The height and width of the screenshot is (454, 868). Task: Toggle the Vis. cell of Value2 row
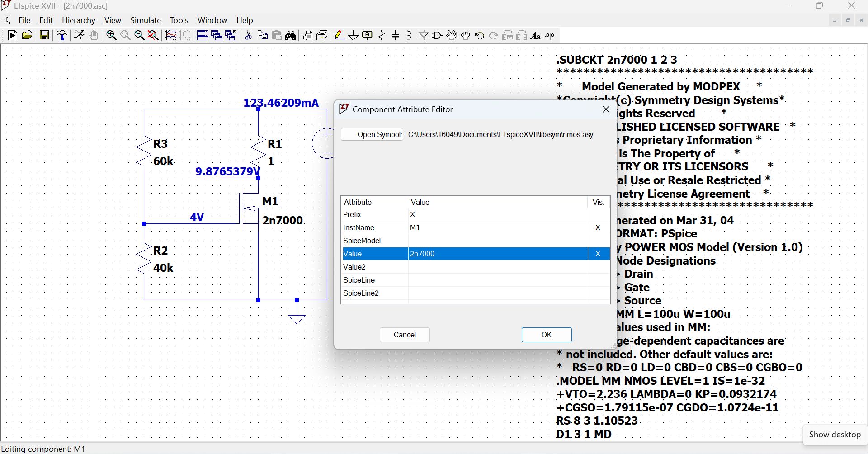[599, 267]
